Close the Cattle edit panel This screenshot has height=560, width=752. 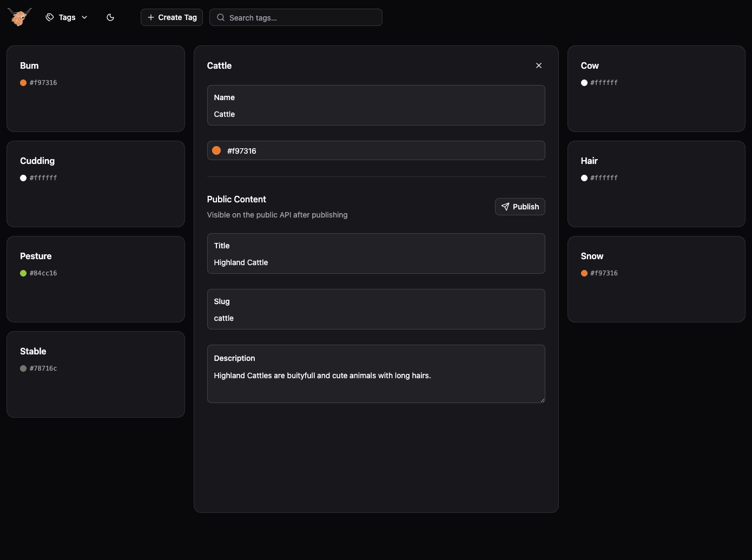539,65
